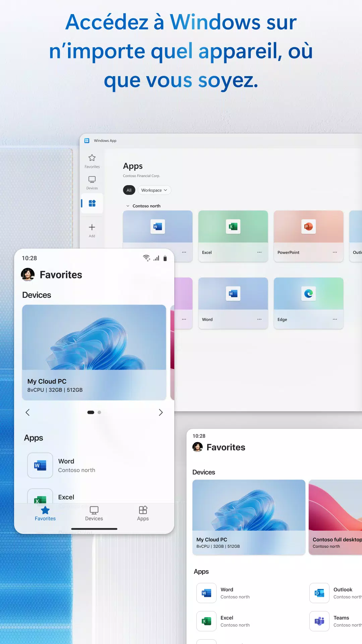Screen dimensions: 362x644
Task: Switch to Apps tab in phone bottom bar
Action: [143, 514]
